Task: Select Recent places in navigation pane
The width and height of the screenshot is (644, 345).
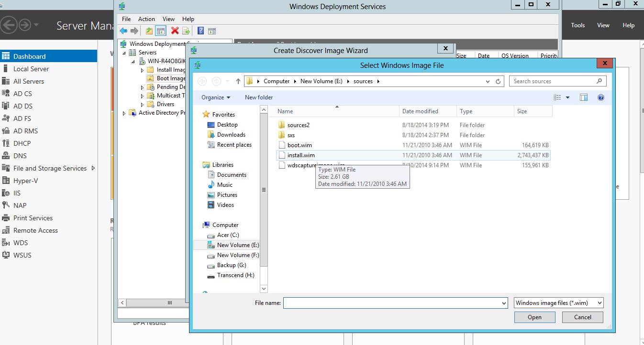Action: coord(234,145)
